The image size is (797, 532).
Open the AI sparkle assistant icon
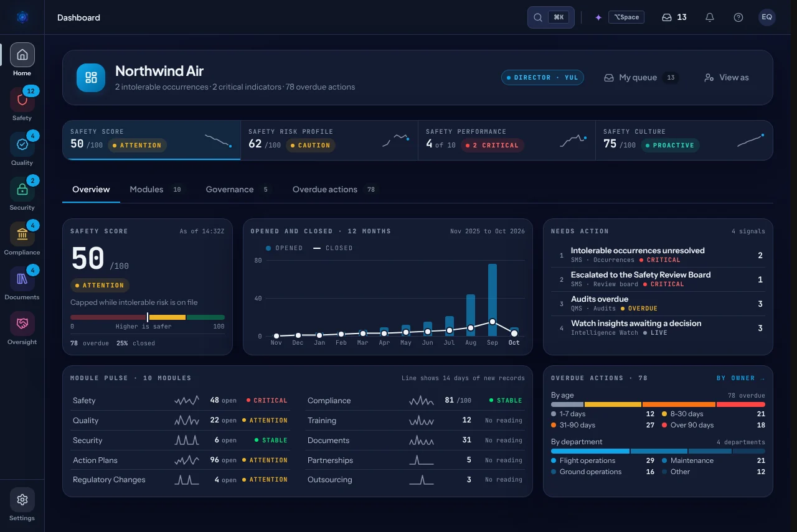click(598, 17)
